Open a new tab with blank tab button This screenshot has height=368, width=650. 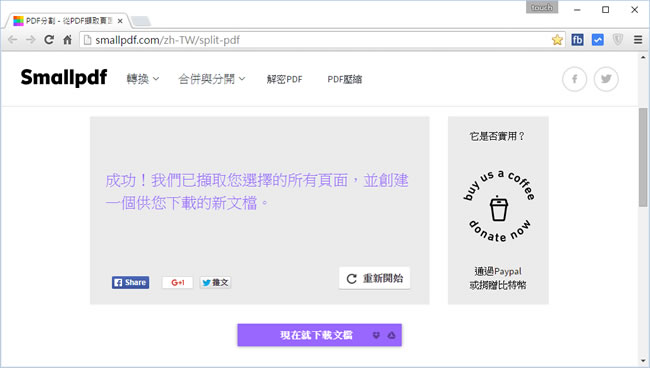click(141, 21)
